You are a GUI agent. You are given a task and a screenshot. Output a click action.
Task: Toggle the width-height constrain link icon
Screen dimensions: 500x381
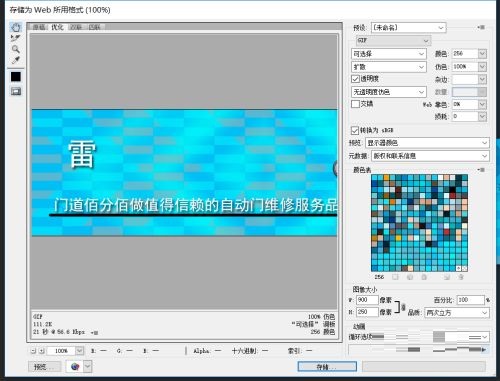403,306
